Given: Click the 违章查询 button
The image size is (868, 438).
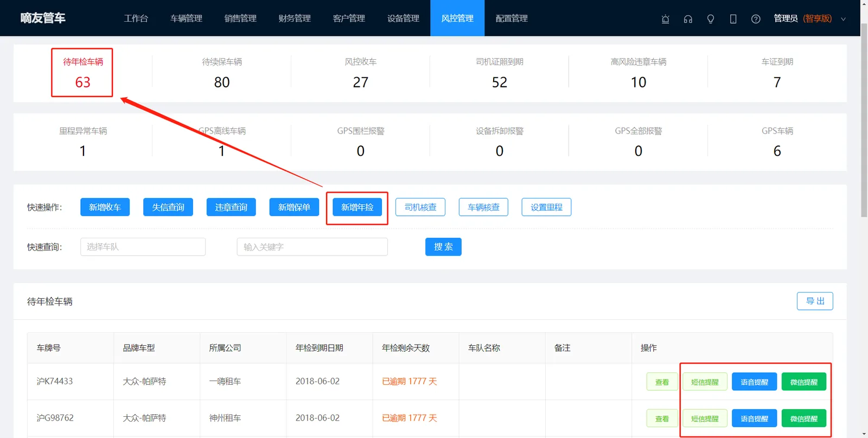Looking at the screenshot, I should pyautogui.click(x=231, y=207).
